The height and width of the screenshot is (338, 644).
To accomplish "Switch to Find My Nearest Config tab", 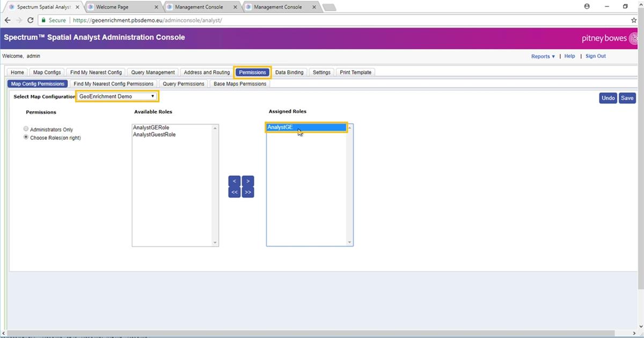I will (96, 73).
